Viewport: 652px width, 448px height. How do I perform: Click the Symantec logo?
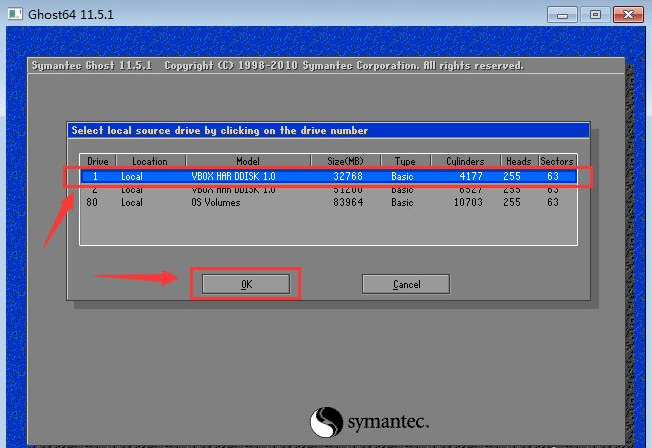tap(369, 422)
